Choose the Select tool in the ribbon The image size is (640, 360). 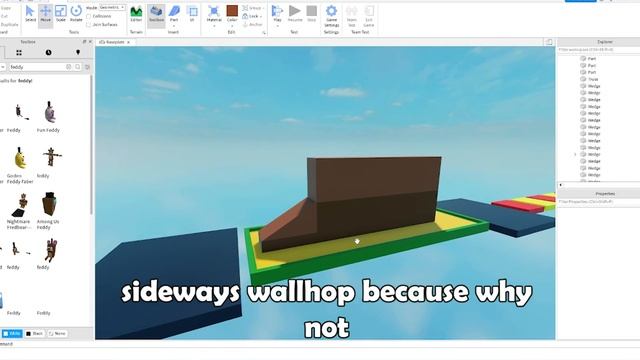30,14
